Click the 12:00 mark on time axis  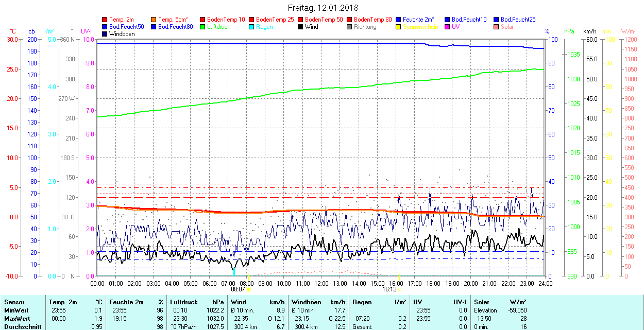coord(321,283)
